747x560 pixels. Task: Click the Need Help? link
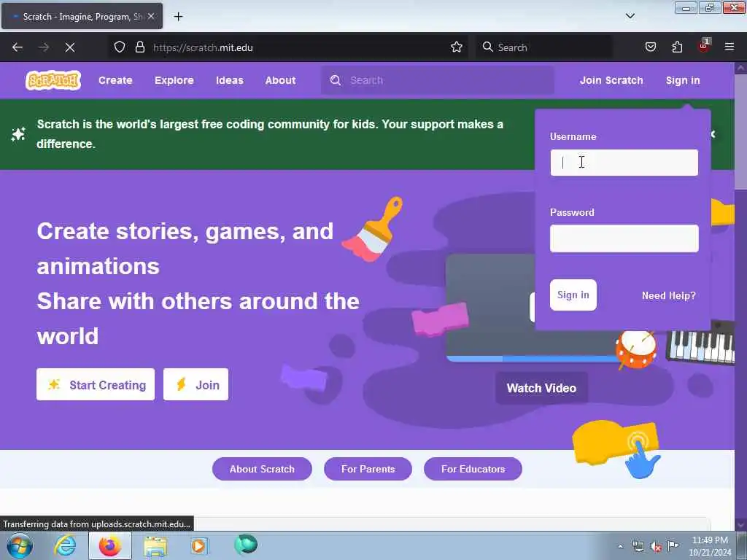click(x=668, y=295)
